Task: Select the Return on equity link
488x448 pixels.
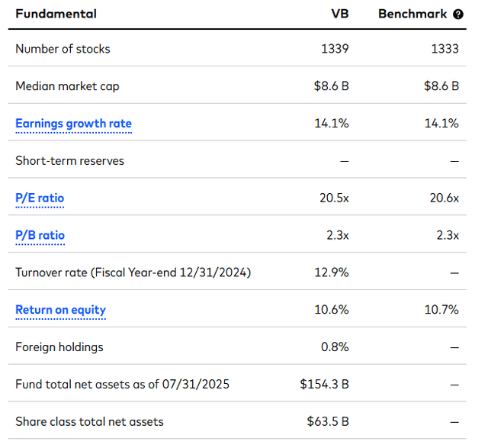Action: [x=60, y=310]
